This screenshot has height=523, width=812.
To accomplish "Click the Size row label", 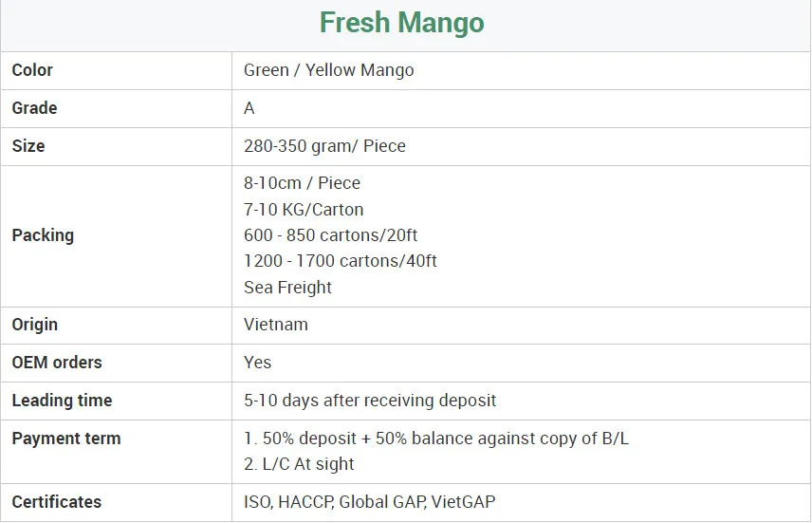I will click(28, 146).
